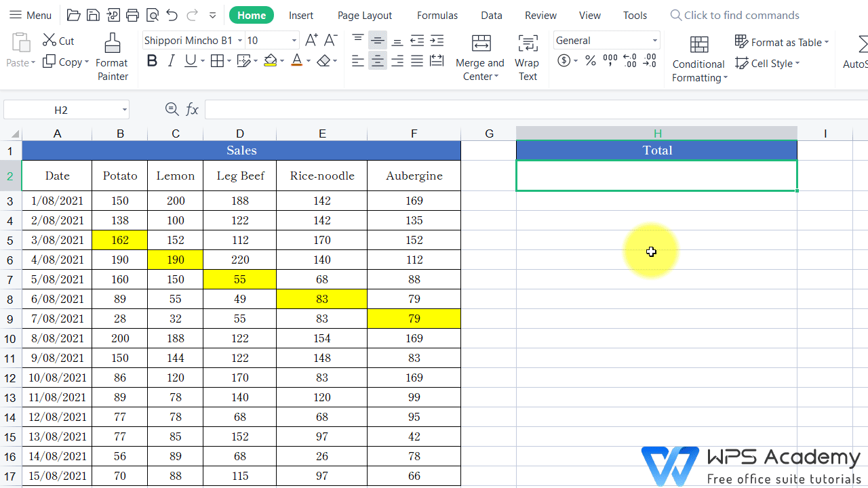Click the Decrease Indent icon

[x=417, y=41]
